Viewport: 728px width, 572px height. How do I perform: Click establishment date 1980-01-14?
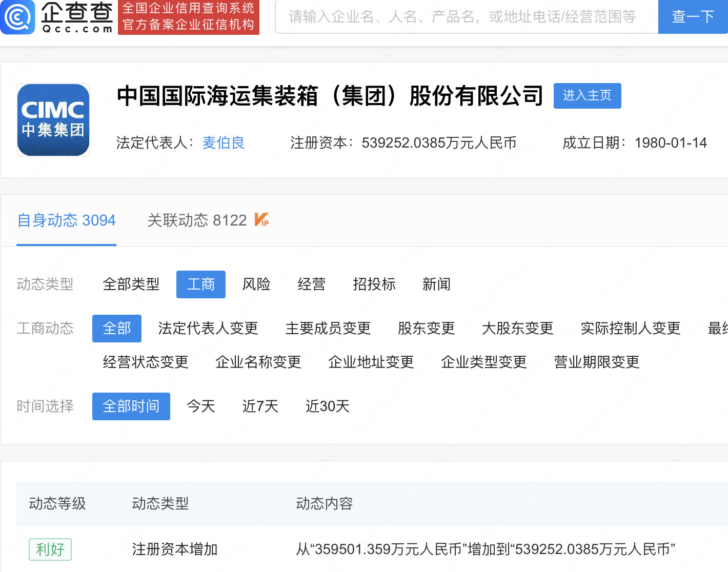pyautogui.click(x=671, y=142)
